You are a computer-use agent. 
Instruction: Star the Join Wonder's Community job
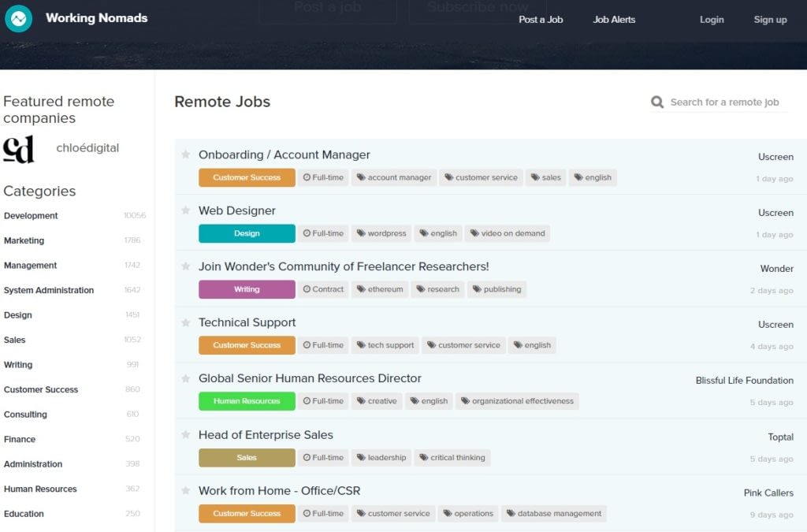tap(186, 266)
